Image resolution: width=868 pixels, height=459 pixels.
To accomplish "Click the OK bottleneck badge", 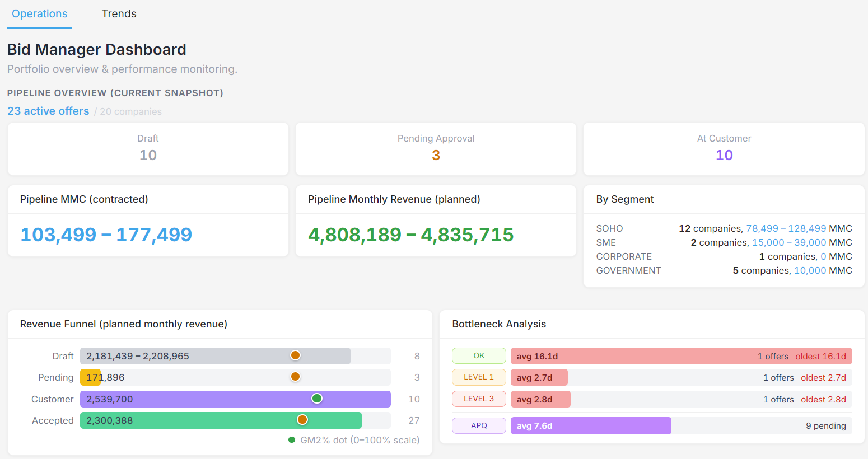I will [479, 356].
